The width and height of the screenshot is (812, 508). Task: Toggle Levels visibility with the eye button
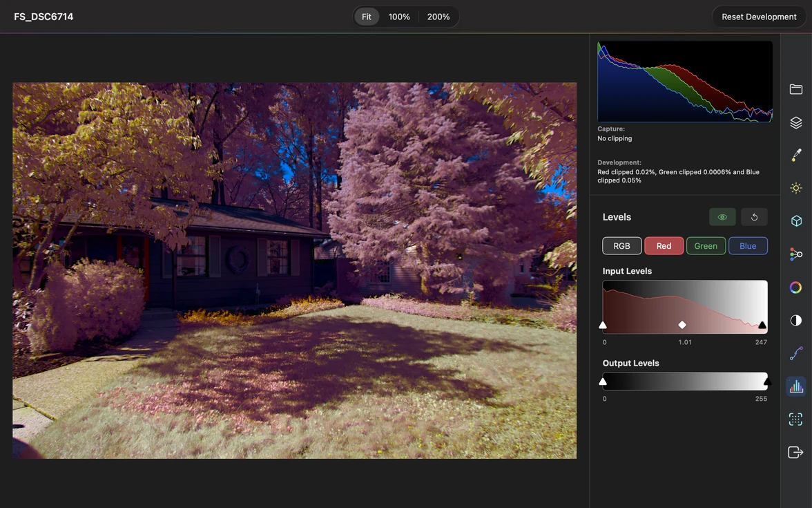[x=722, y=217]
